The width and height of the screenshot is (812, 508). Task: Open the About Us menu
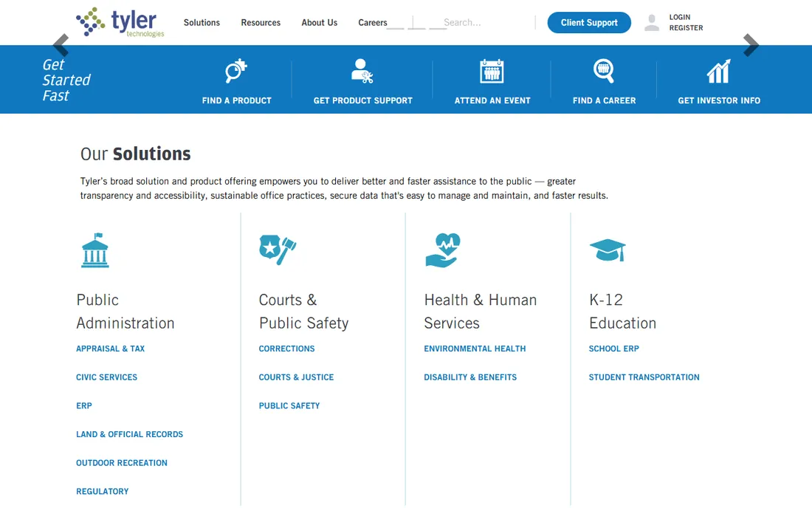point(320,23)
